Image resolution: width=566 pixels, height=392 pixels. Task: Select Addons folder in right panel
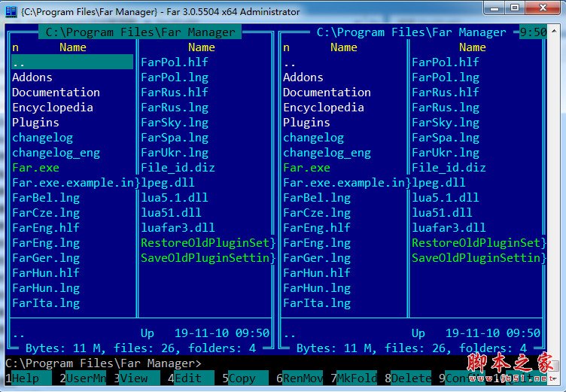coord(303,77)
